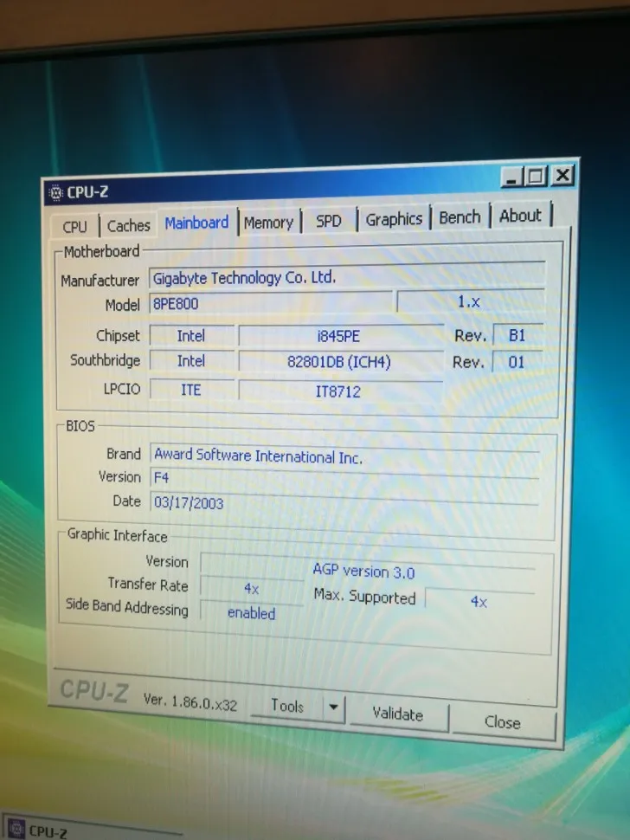Screen dimensions: 630x840
Task: Click the 1.x model revision field
Action: (471, 301)
